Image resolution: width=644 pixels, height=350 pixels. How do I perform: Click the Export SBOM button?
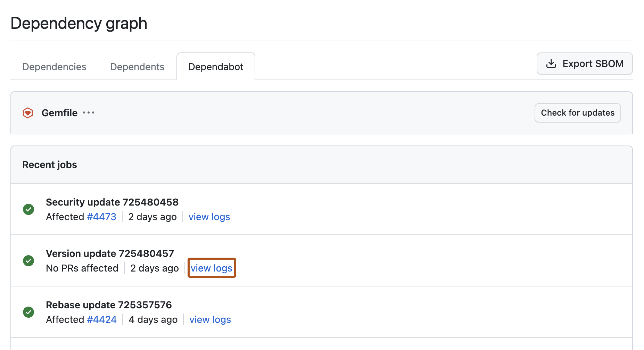click(x=585, y=64)
